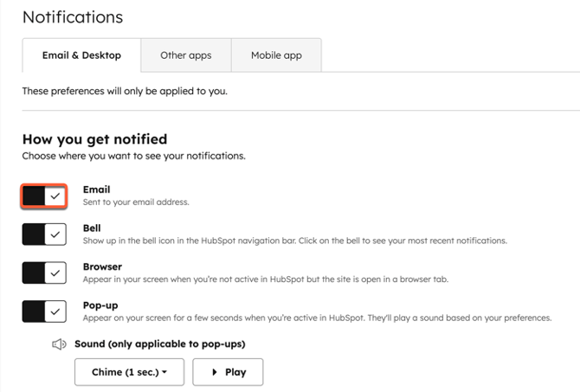Click checkmark inside Bell toggle
The width and height of the screenshot is (580, 392).
coord(55,234)
